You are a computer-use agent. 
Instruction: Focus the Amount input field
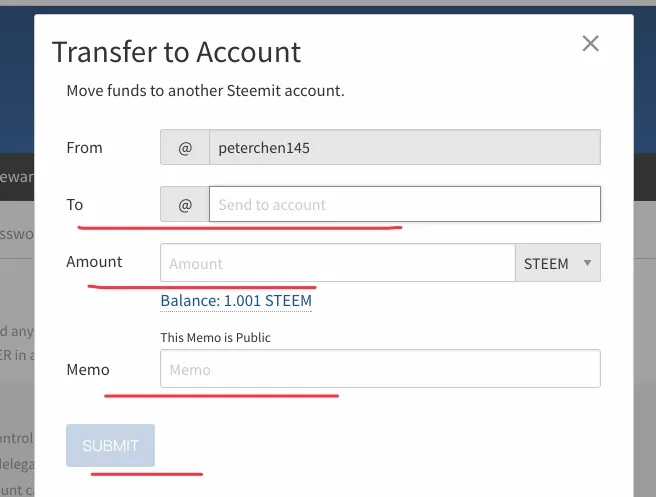pyautogui.click(x=337, y=264)
